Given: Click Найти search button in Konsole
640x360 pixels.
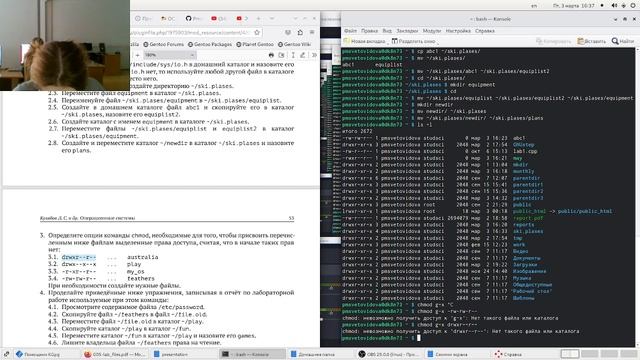Looking at the screenshot, I should coord(623,41).
